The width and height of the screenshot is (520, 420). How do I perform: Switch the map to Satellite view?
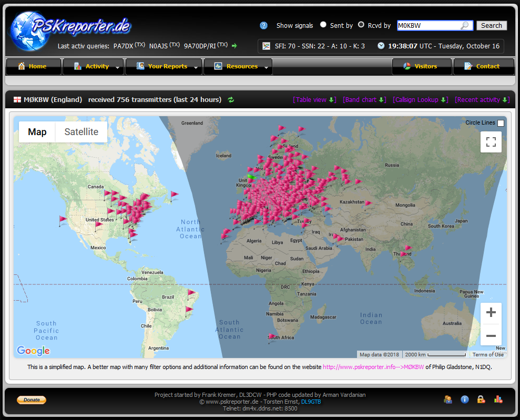pos(81,132)
